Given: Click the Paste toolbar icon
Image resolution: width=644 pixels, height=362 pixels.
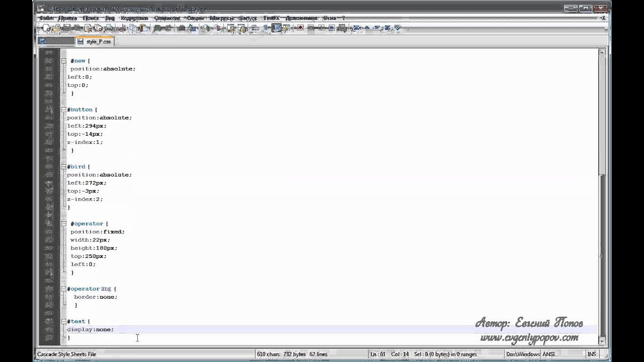Looking at the screenshot, I should point(144,28).
